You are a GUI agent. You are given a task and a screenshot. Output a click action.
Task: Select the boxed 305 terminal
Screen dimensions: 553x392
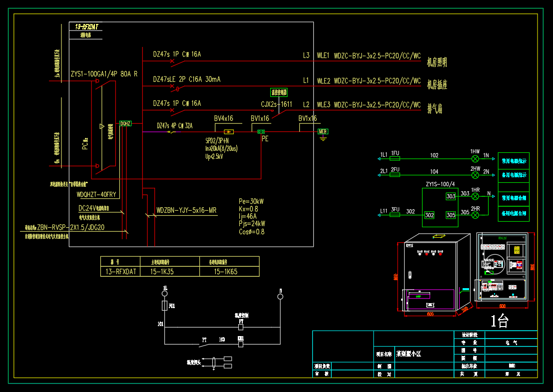tap(451, 215)
